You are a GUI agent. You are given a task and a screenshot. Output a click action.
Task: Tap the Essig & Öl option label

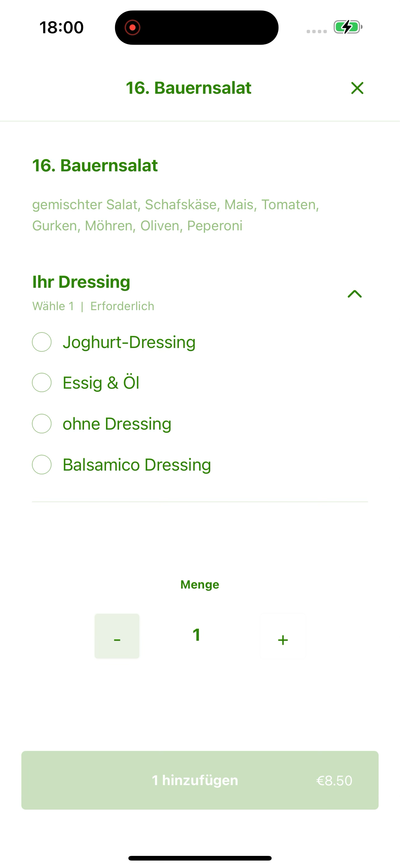coord(101,382)
